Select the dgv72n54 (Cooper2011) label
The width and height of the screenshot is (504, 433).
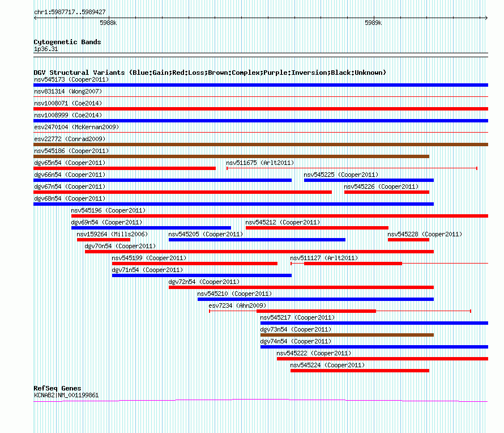tap(204, 282)
